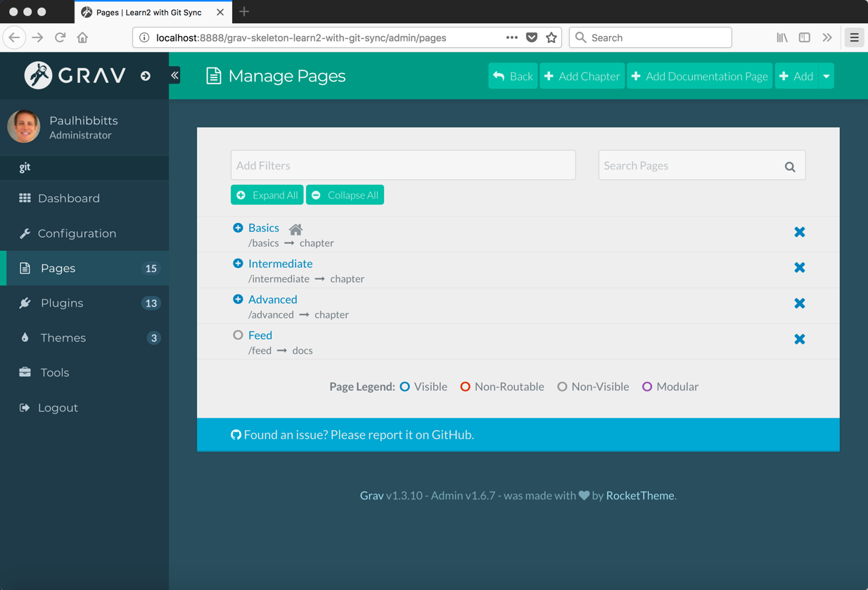Click Collapse All button

pyautogui.click(x=345, y=195)
